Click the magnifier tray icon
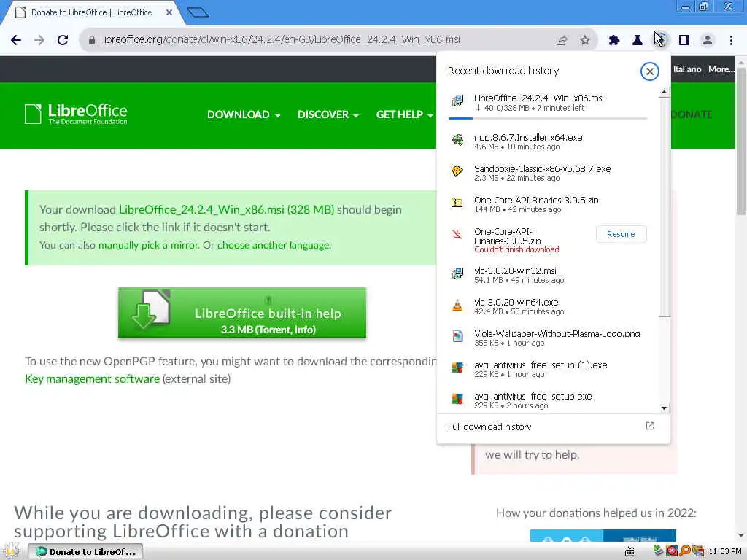Screen dimensions: 747x560 tap(685, 551)
